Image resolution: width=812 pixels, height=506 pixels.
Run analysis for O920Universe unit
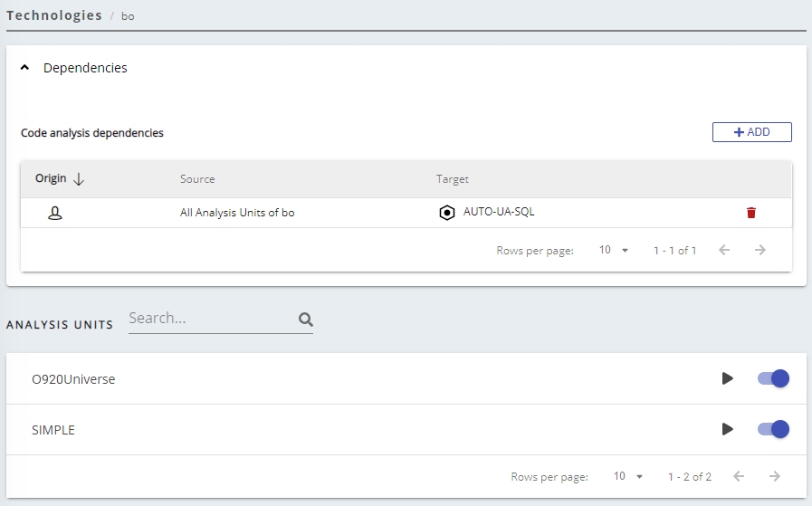(x=727, y=378)
